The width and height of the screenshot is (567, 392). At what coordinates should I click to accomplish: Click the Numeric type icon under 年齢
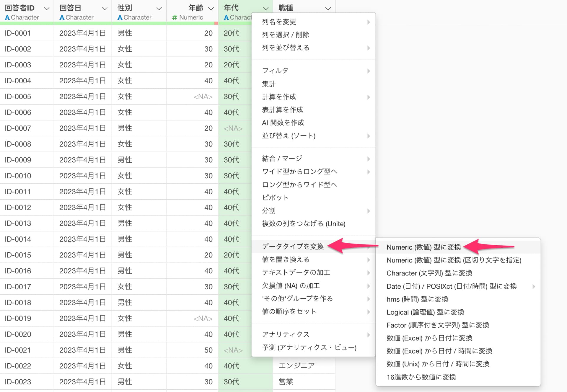click(x=175, y=18)
